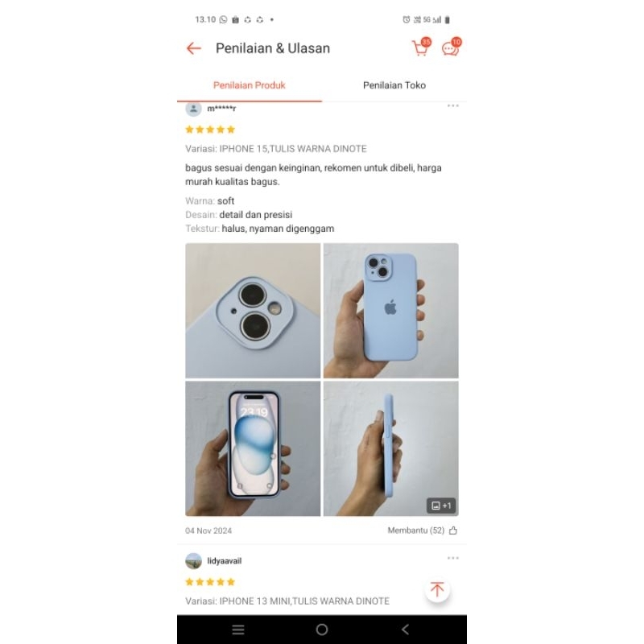Open the camera close-up review photo
The image size is (644, 644).
pos(253,311)
